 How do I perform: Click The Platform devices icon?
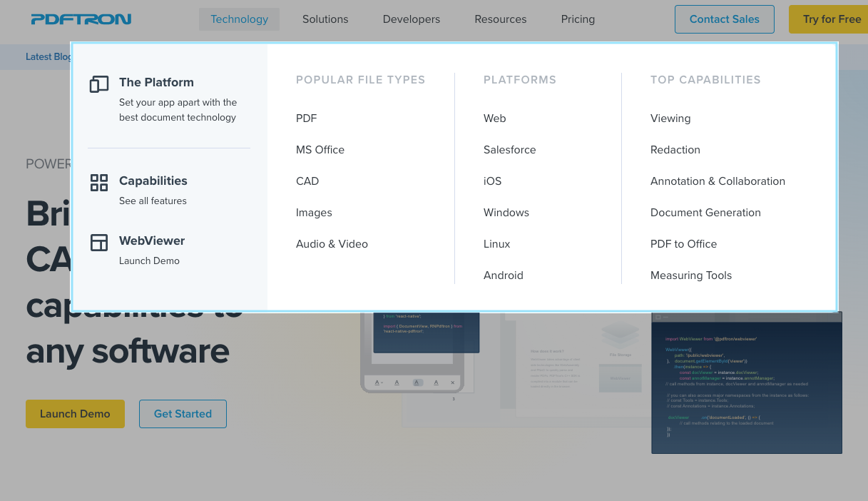pos(99,84)
